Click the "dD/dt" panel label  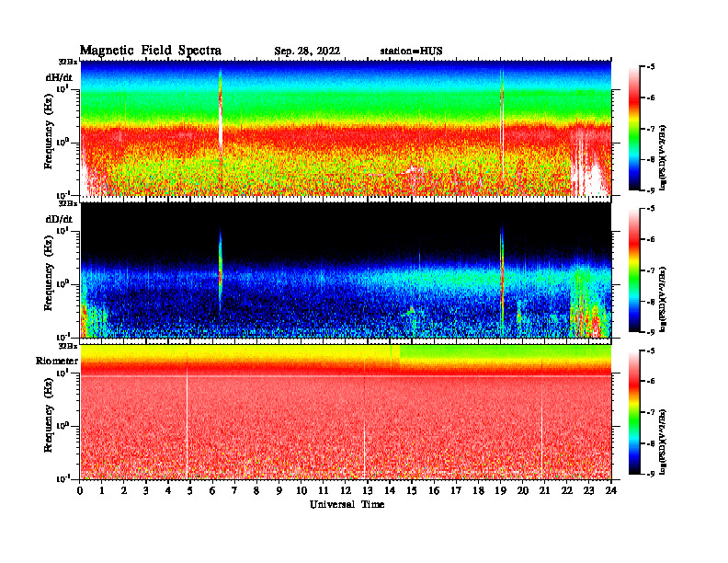(59, 219)
